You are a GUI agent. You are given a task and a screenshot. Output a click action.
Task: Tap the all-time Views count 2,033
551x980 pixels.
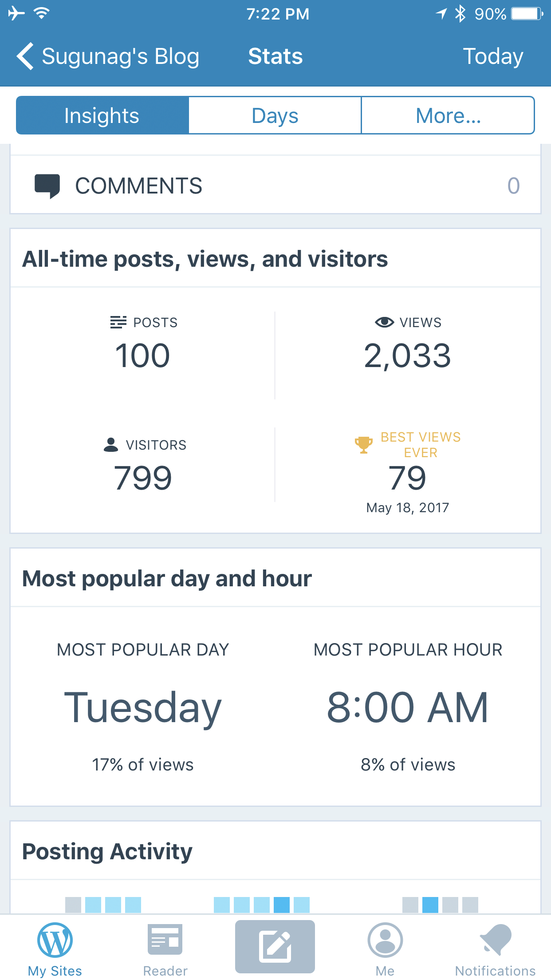click(407, 356)
